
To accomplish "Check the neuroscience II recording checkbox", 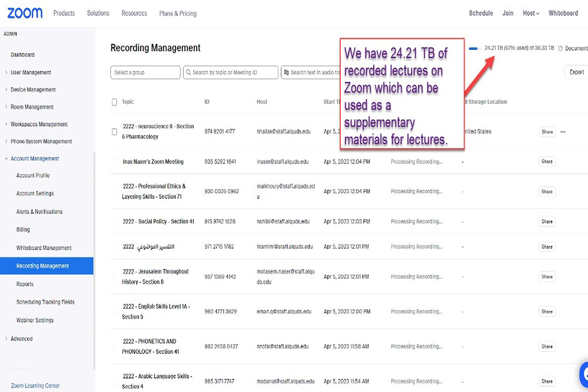I will (x=114, y=132).
